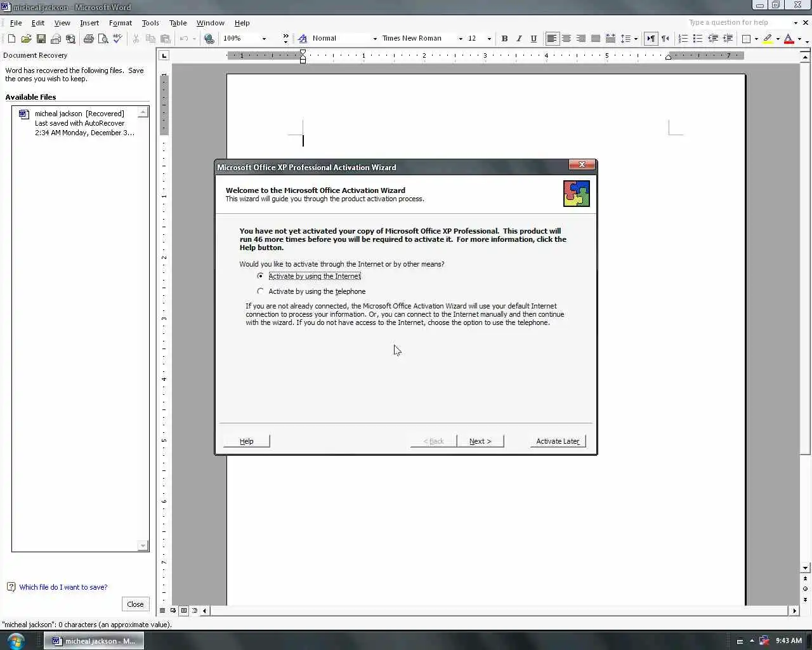Open 'Which file do I want to save?' link
Viewport: 812px width, 650px height.
(63, 587)
